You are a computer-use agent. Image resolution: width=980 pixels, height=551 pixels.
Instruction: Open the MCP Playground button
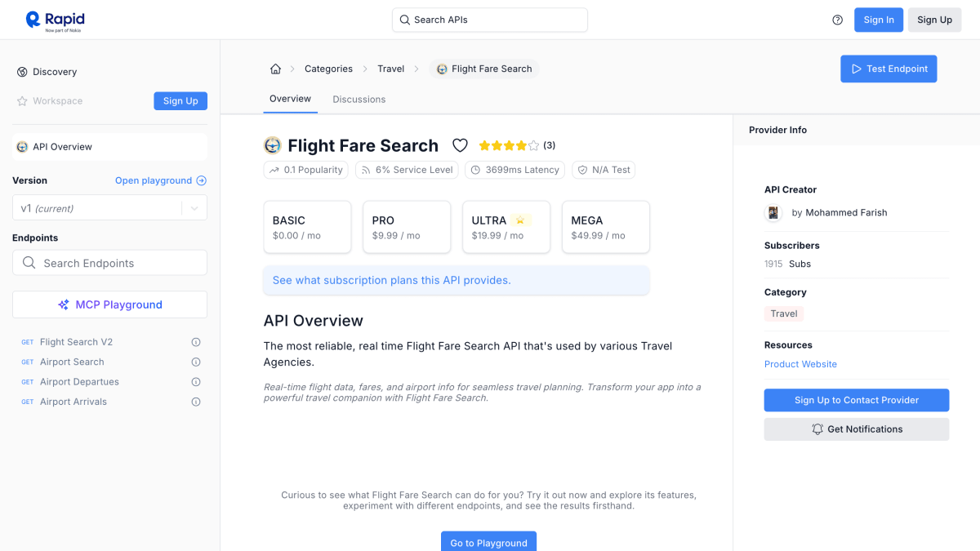109,304
